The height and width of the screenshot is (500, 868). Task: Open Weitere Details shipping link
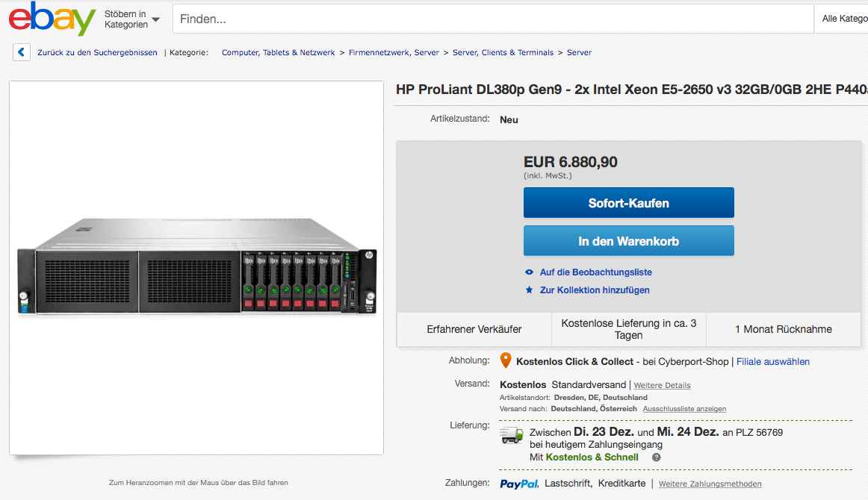point(662,386)
